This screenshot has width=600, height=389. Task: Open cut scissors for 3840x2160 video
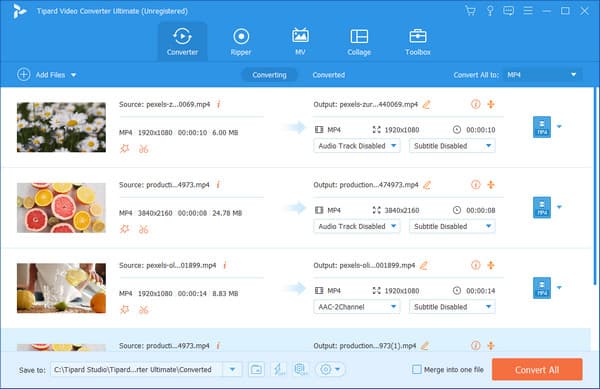tap(143, 229)
